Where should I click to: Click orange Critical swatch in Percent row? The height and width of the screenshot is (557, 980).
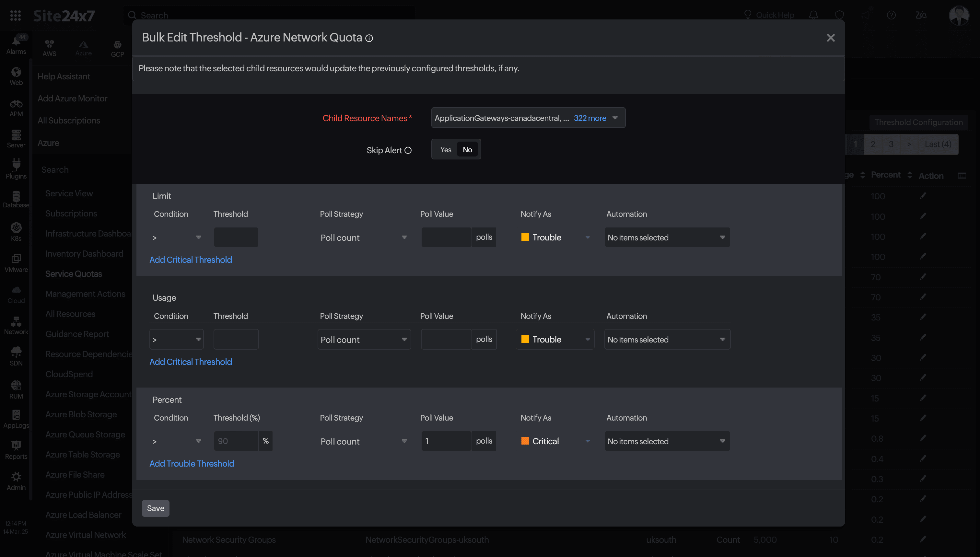tap(525, 441)
